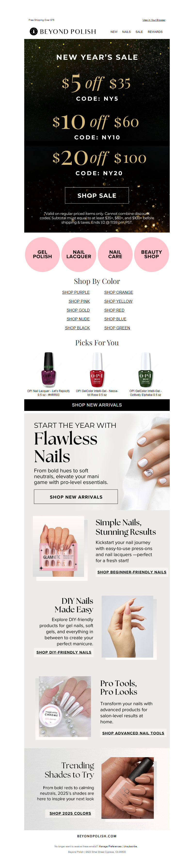The width and height of the screenshot is (194, 868).
Task: Open the Nail Care pink circle
Action: [115, 254]
